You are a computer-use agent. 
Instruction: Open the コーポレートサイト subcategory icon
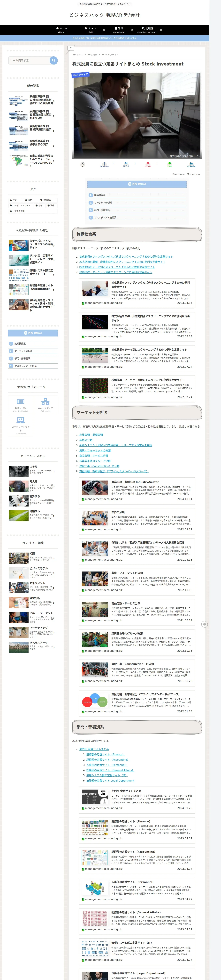(x=21, y=425)
